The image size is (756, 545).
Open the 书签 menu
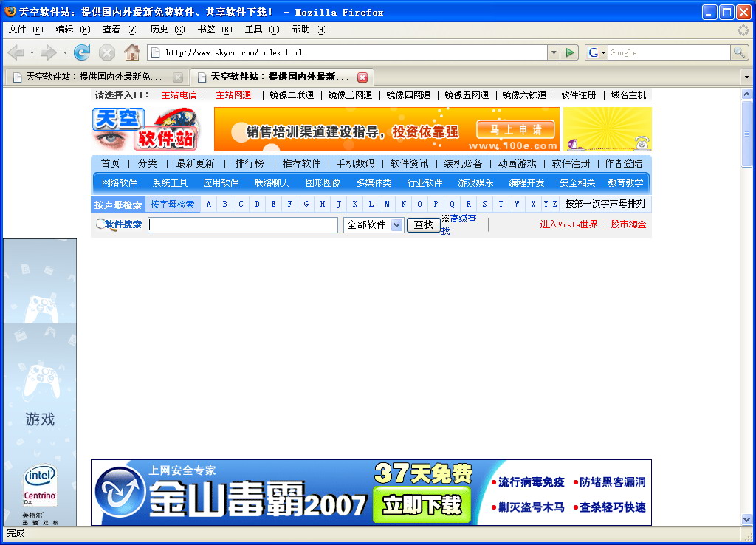click(x=215, y=30)
